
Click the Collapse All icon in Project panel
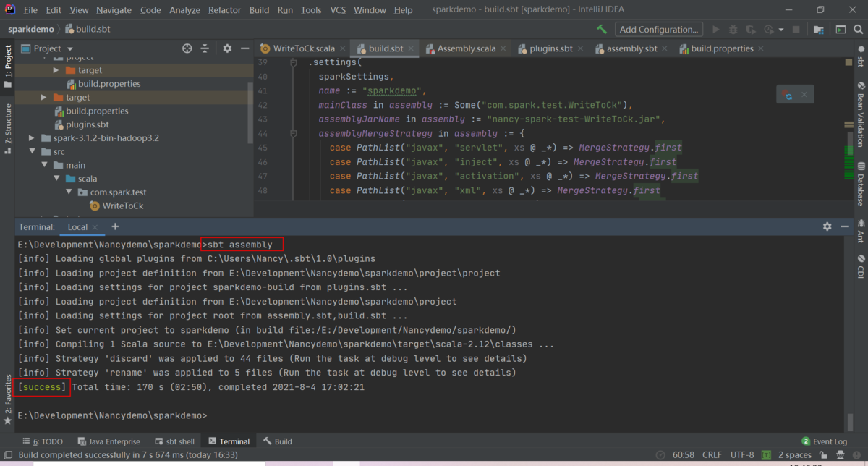205,48
